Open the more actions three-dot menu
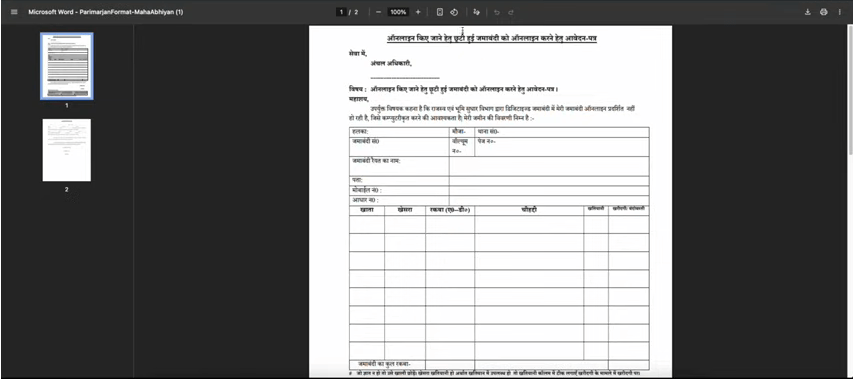 pos(839,12)
